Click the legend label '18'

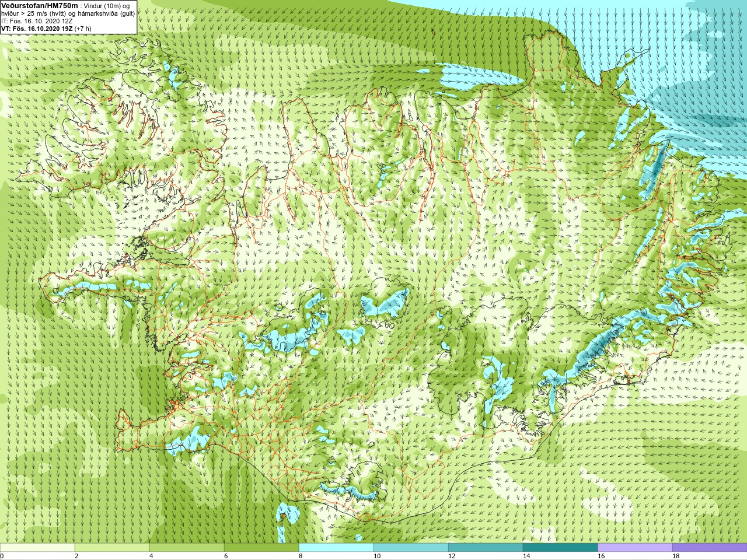click(675, 556)
